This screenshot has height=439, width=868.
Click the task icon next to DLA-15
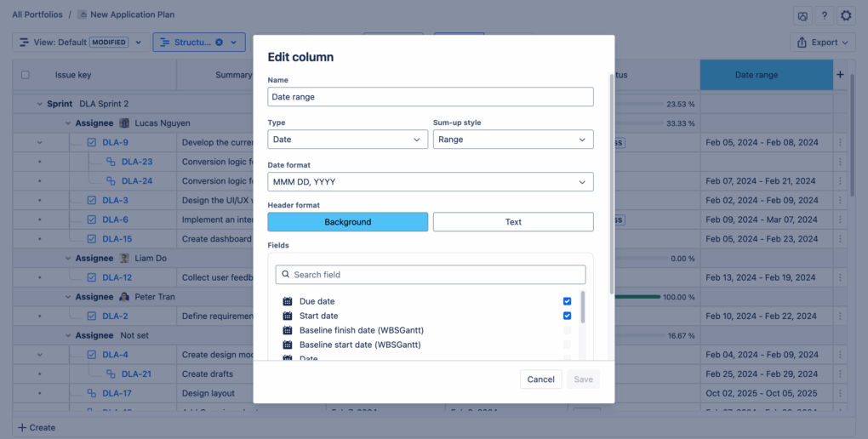[92, 239]
